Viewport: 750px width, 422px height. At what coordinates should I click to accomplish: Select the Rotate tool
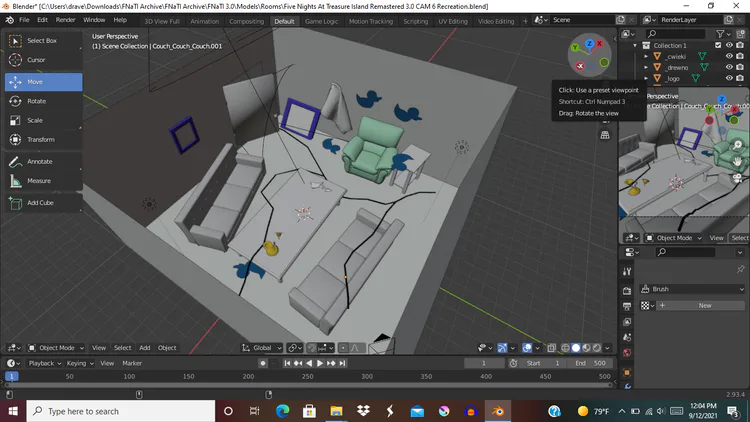point(43,101)
